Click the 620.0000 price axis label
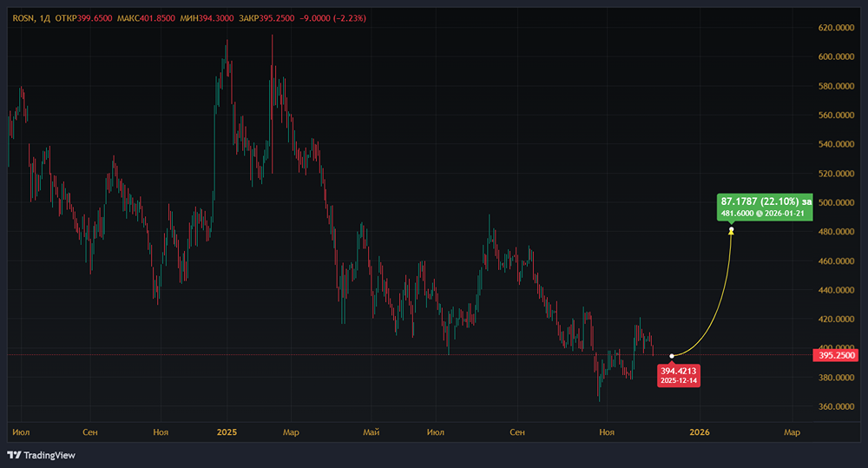This screenshot has width=868, height=468. pos(836,28)
